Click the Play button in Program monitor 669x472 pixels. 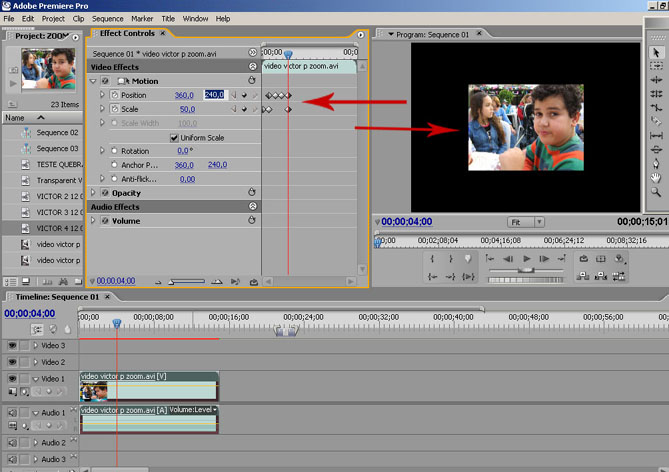526,258
